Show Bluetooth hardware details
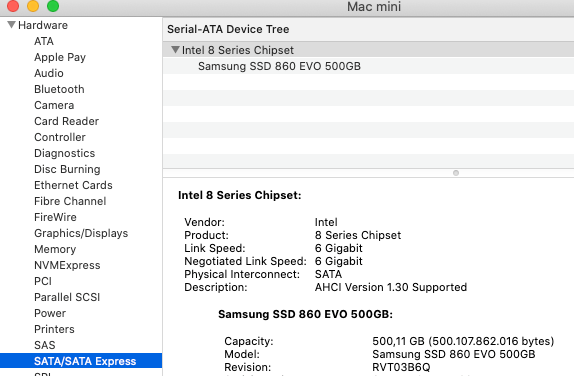This screenshot has height=376, width=574. [x=59, y=89]
